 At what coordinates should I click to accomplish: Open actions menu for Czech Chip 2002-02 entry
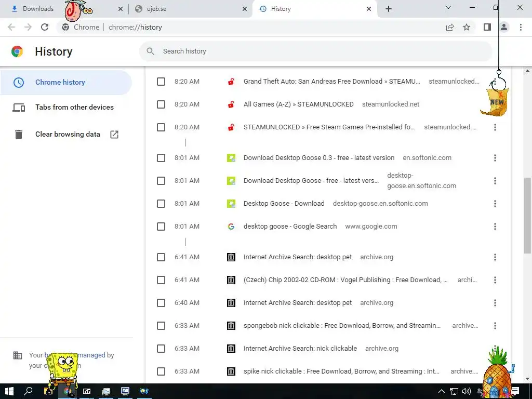tap(495, 280)
